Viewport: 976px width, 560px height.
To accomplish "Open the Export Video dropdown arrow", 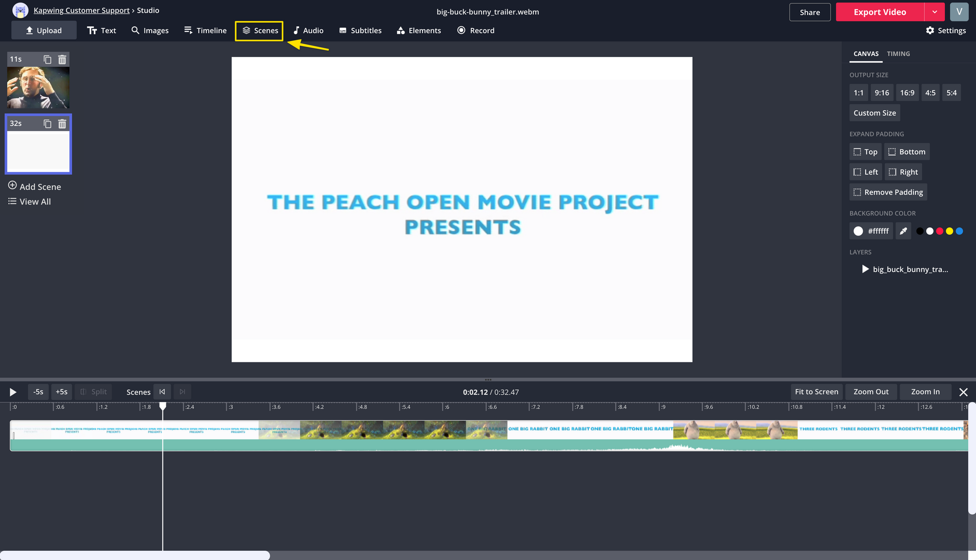I will (x=934, y=12).
